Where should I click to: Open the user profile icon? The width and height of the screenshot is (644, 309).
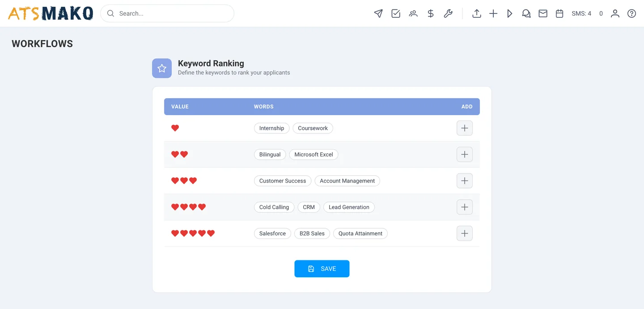(615, 13)
